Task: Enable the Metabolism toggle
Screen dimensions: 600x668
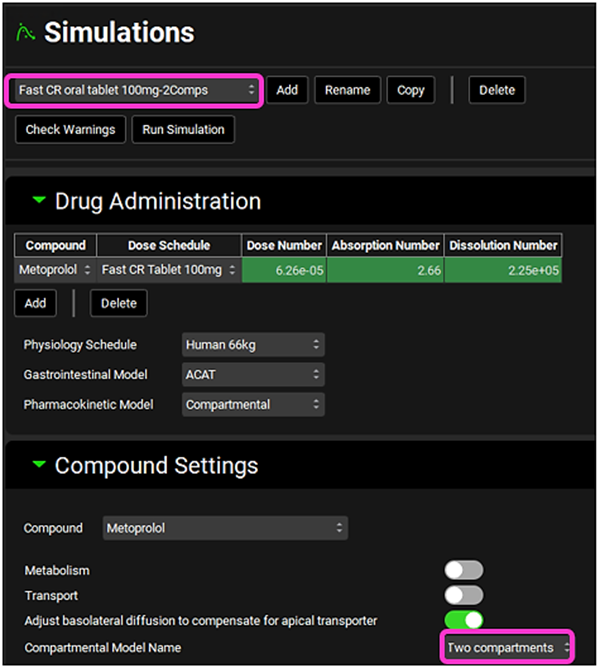Action: (464, 570)
